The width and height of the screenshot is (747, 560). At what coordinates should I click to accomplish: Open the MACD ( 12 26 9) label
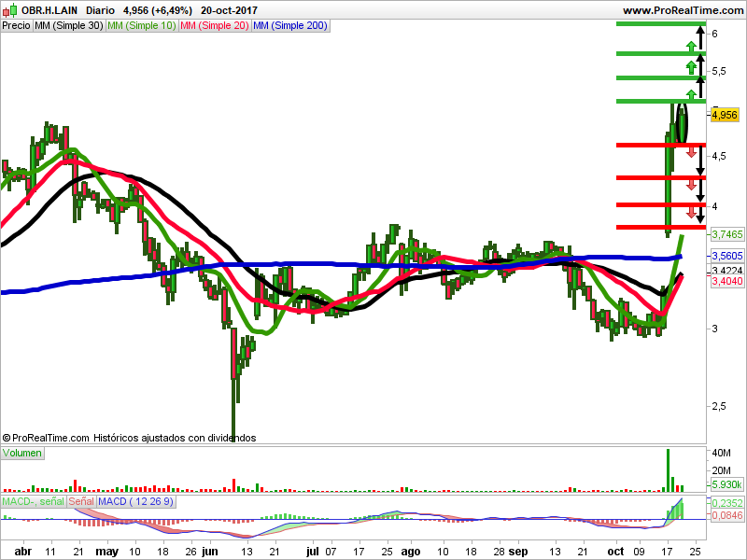pyautogui.click(x=135, y=501)
